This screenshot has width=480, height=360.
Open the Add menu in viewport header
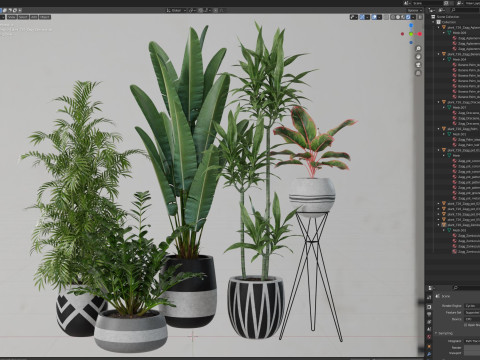(34, 17)
